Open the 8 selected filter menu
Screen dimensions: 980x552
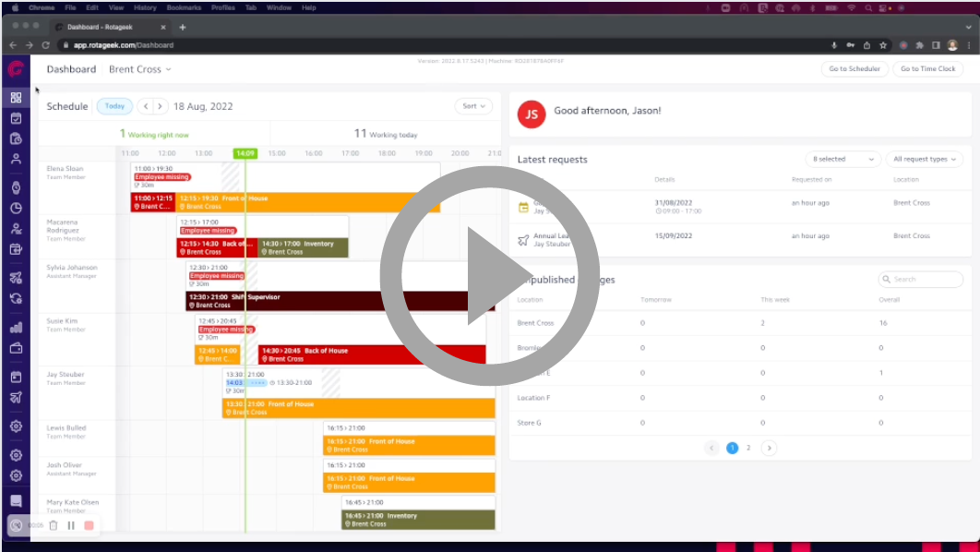coord(843,159)
